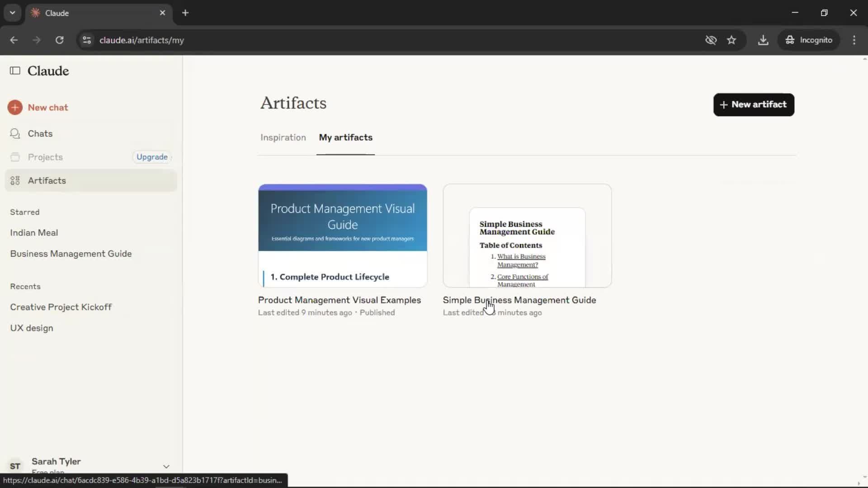
Task: Click the ST profile avatar
Action: [x=15, y=466]
